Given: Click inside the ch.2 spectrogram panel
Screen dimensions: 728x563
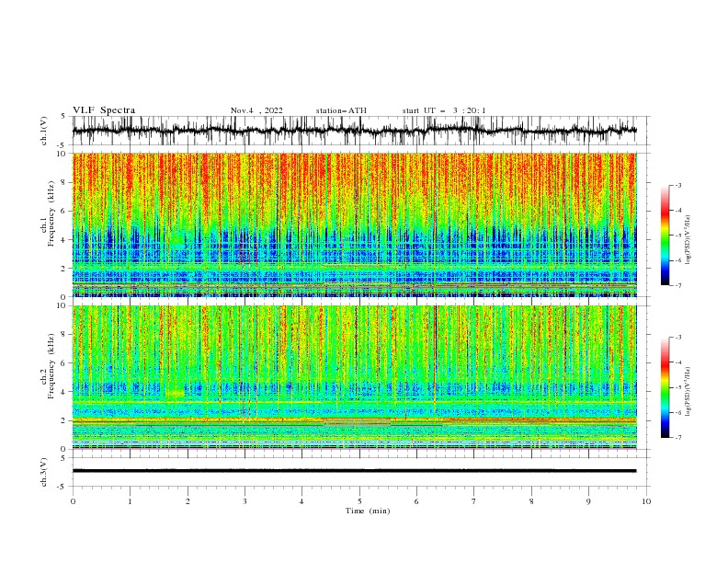Looking at the screenshot, I should tap(354, 377).
